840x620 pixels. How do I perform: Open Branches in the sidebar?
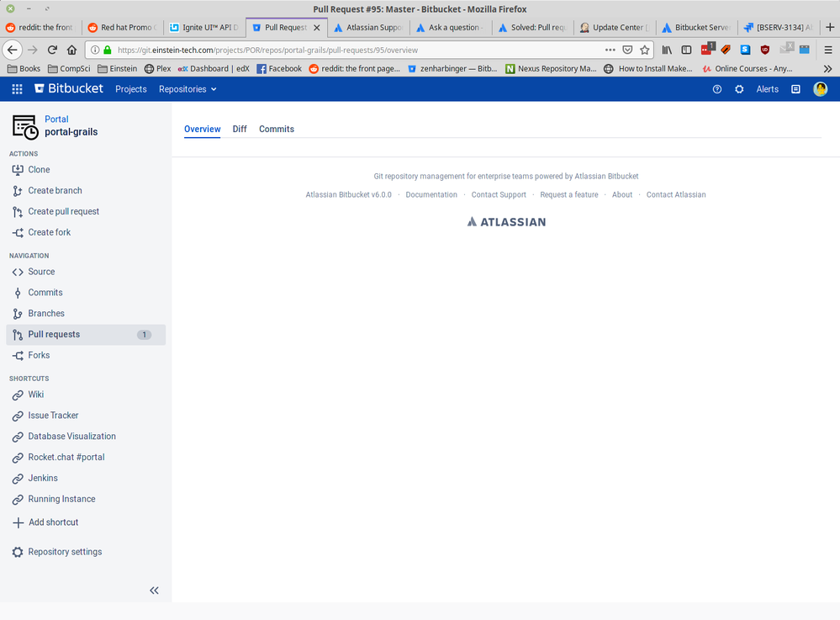pos(86,314)
